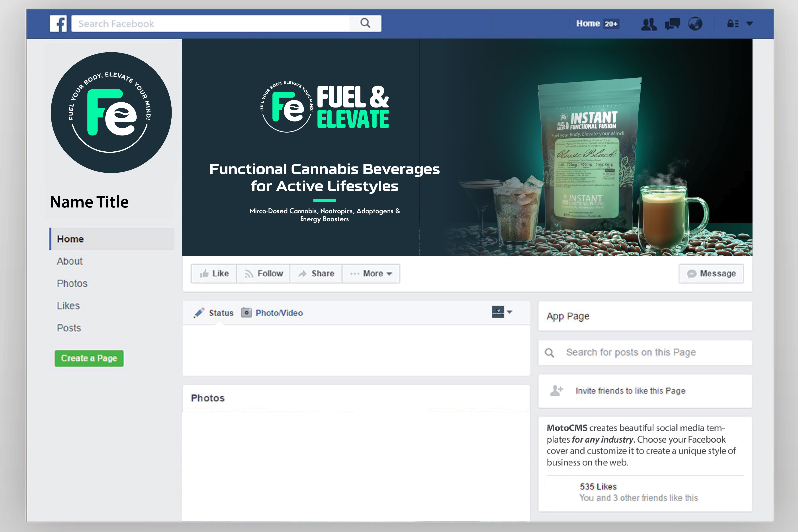Viewport: 798px width, 532px height.
Task: Toggle Follow for this page
Action: coord(264,274)
